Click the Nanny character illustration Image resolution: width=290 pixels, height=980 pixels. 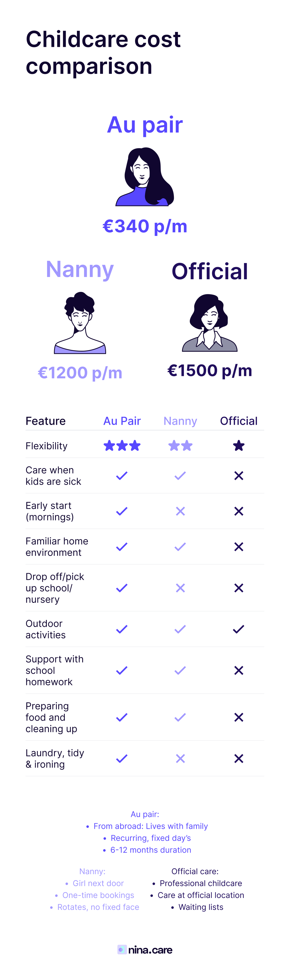tap(80, 323)
